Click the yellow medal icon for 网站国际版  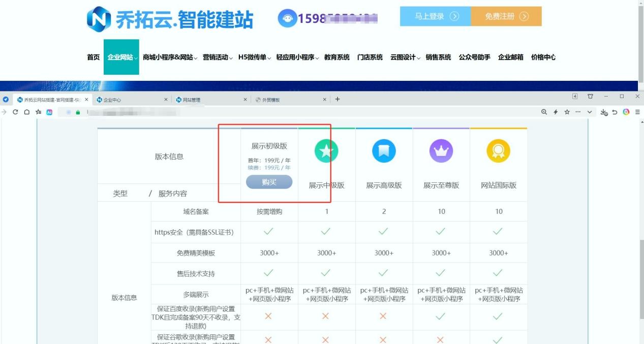(498, 150)
